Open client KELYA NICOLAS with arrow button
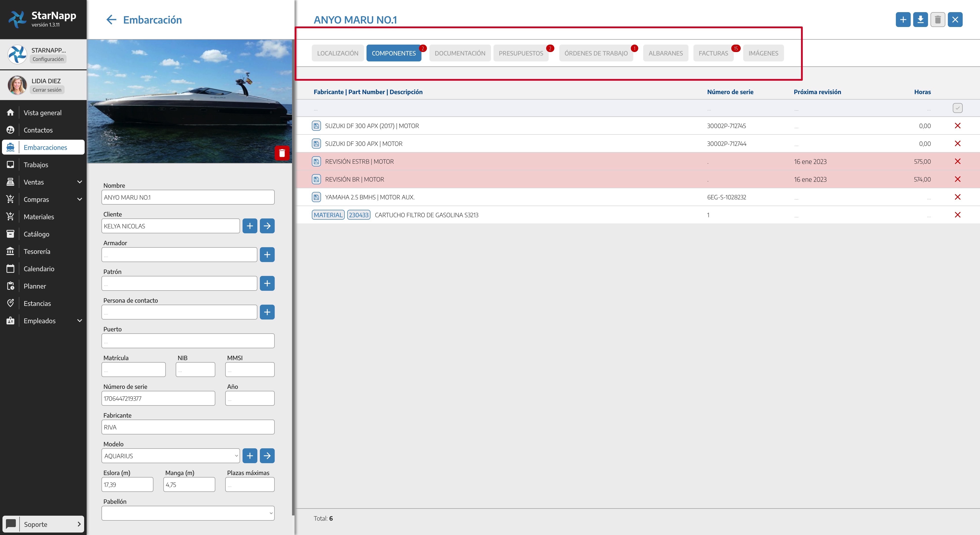Viewport: 980px width, 535px height. [x=267, y=226]
